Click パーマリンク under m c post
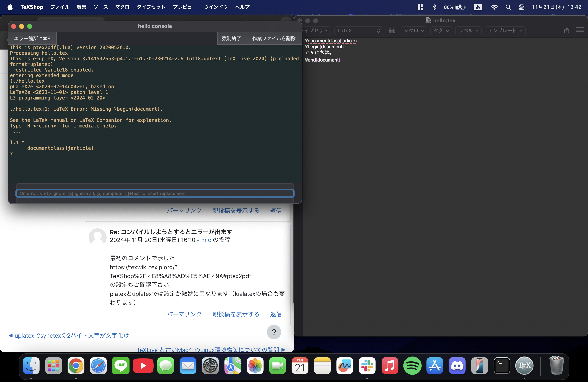 (184, 314)
